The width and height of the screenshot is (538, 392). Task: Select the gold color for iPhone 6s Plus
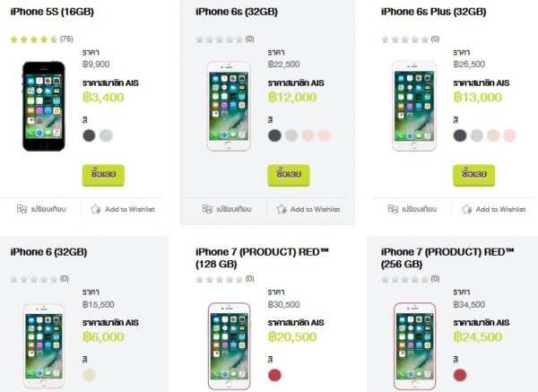coord(493,135)
